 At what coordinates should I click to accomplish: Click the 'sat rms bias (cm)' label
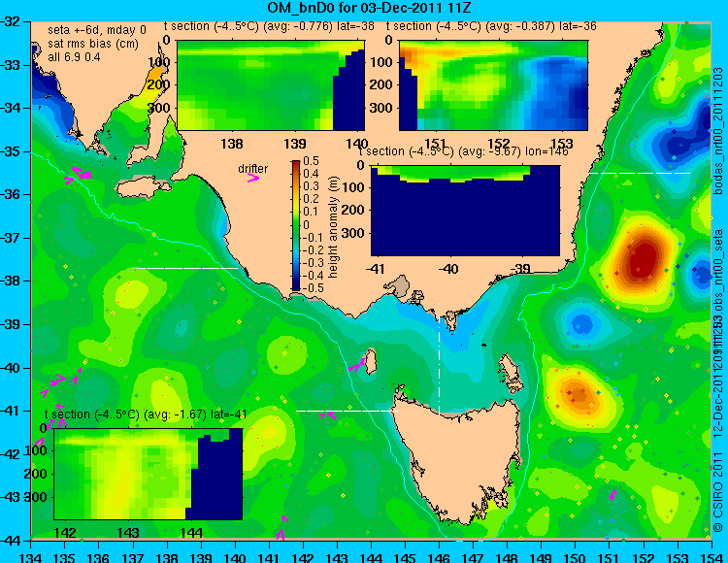pos(93,44)
